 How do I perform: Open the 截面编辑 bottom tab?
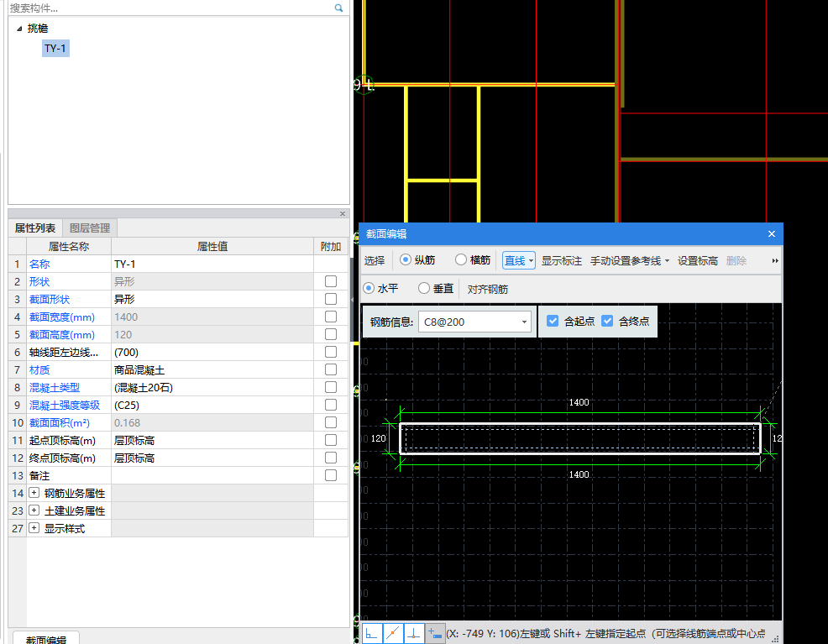[x=46, y=639]
